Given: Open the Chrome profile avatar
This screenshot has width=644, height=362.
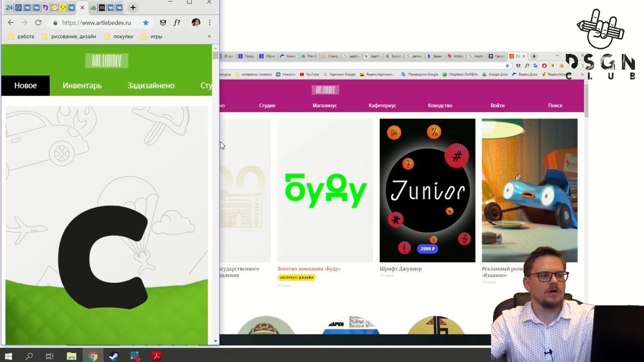Looking at the screenshot, I should [x=196, y=23].
